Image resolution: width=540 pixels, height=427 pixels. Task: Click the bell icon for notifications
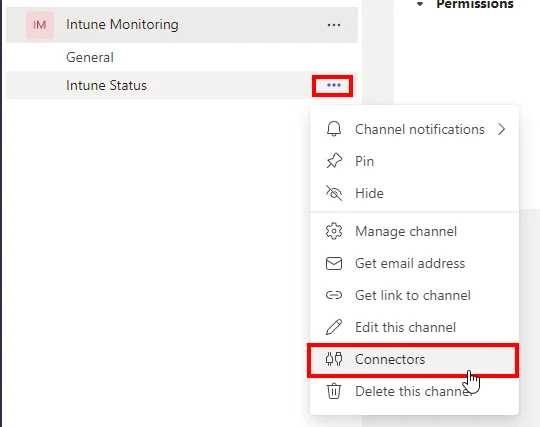tap(334, 129)
